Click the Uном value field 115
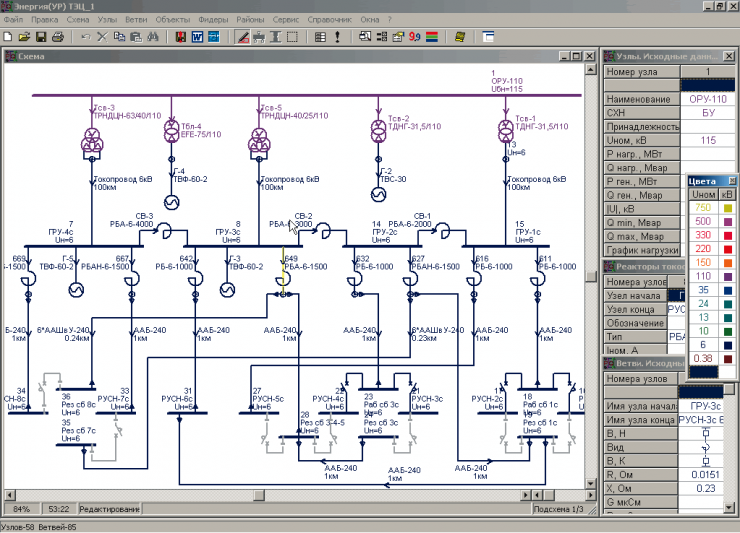 707,140
